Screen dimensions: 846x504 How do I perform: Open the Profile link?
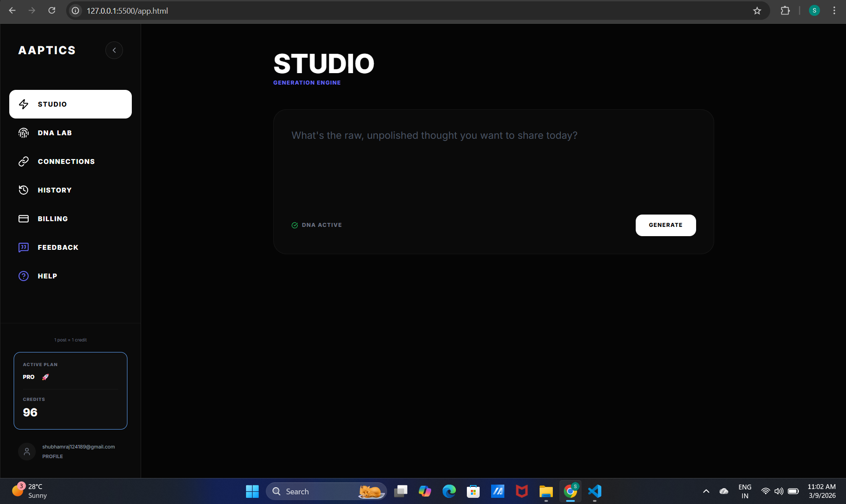pos(52,456)
